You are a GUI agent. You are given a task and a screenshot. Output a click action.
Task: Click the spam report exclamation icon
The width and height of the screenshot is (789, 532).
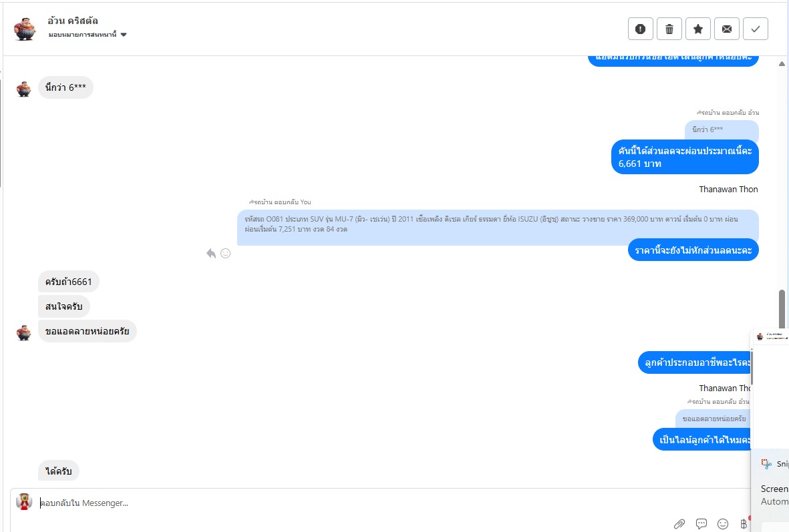click(x=641, y=29)
